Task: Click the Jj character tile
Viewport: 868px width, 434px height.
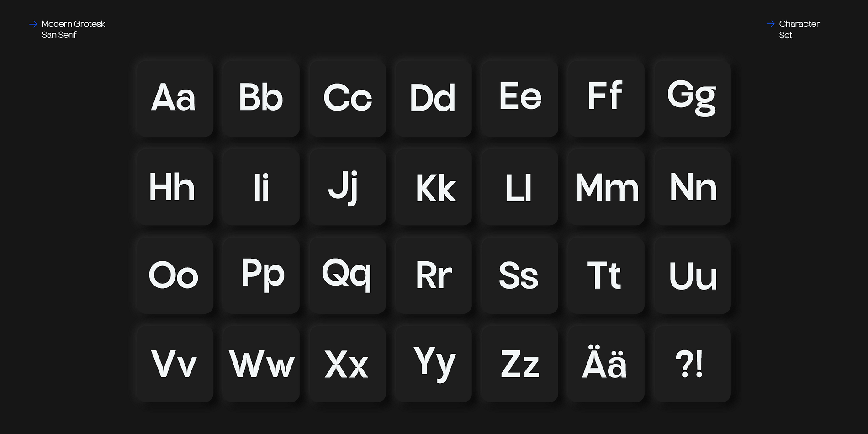Action: (x=347, y=187)
